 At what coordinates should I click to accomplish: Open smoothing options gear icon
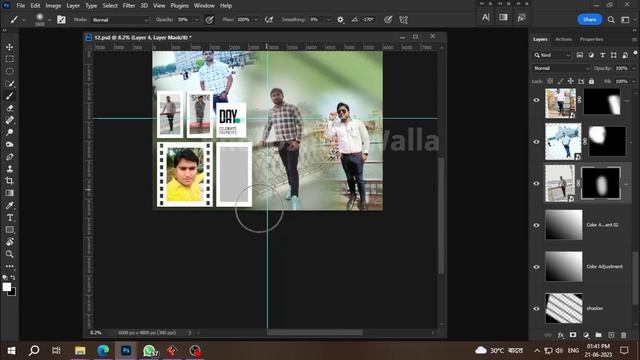pos(340,20)
